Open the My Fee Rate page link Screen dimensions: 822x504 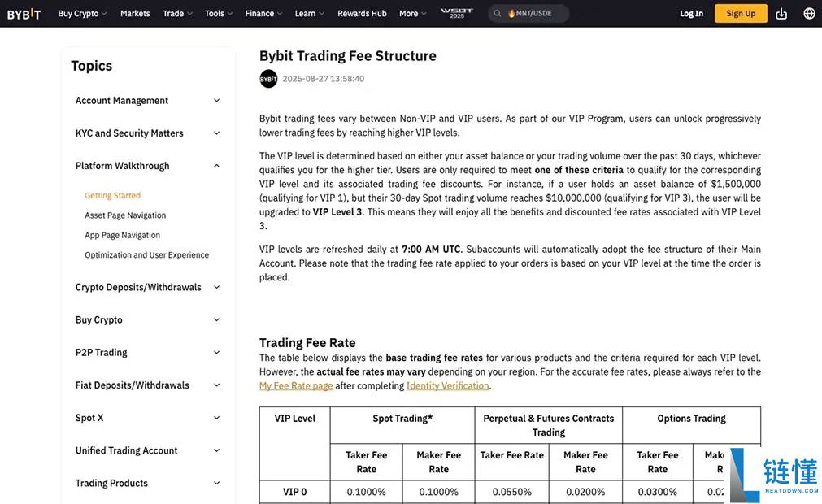click(x=296, y=386)
